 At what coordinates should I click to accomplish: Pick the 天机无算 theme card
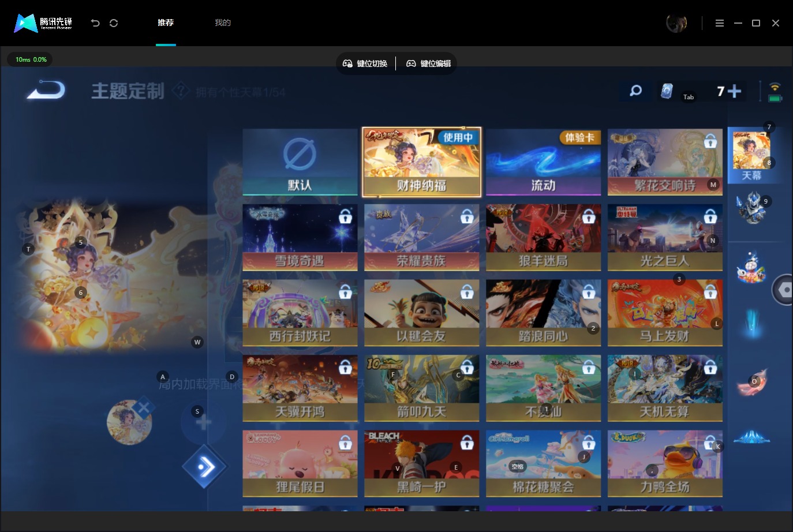(665, 388)
